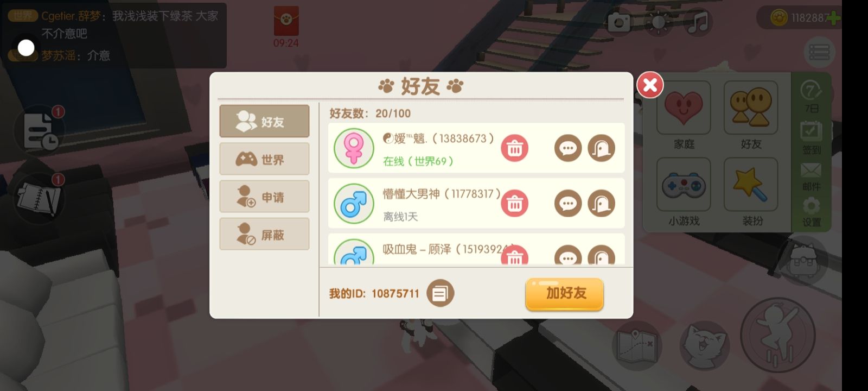
Task: Open the camera screenshot icon
Action: (x=619, y=23)
